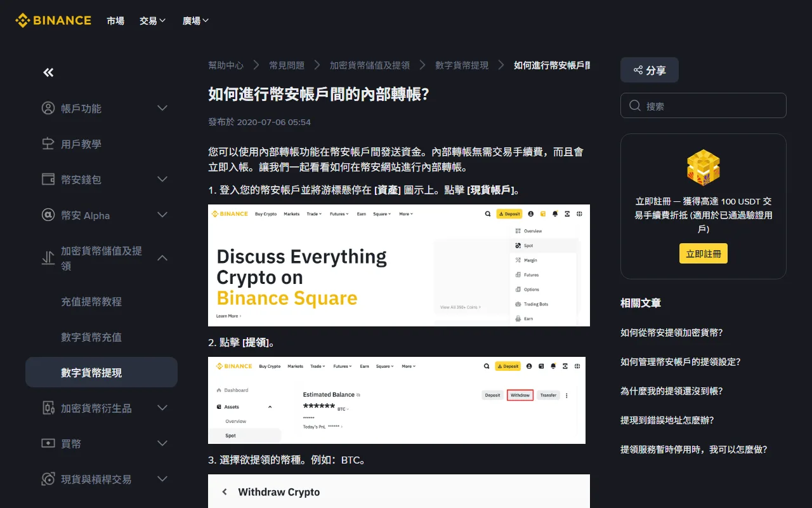
Task: Click the current breadcrumb 如何進行幣安帳戶間 text
Action: tap(552, 65)
